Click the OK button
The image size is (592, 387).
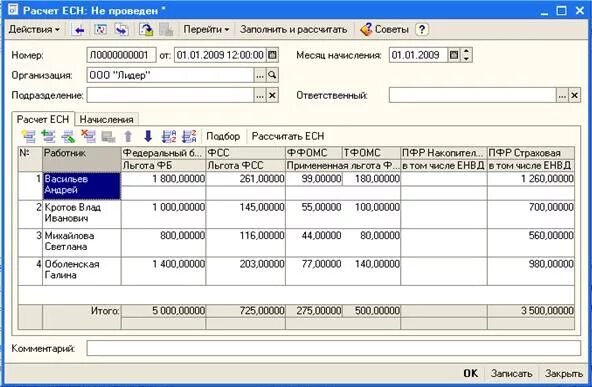[x=470, y=373]
